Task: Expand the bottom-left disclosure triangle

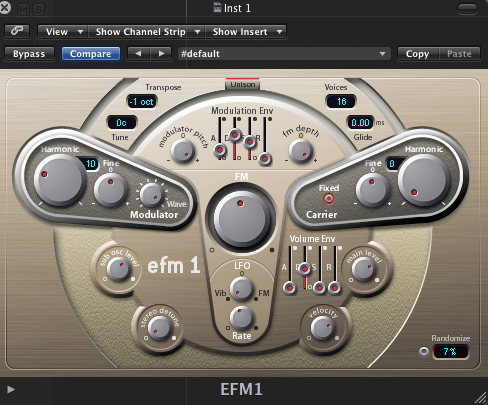Action: 11,389
